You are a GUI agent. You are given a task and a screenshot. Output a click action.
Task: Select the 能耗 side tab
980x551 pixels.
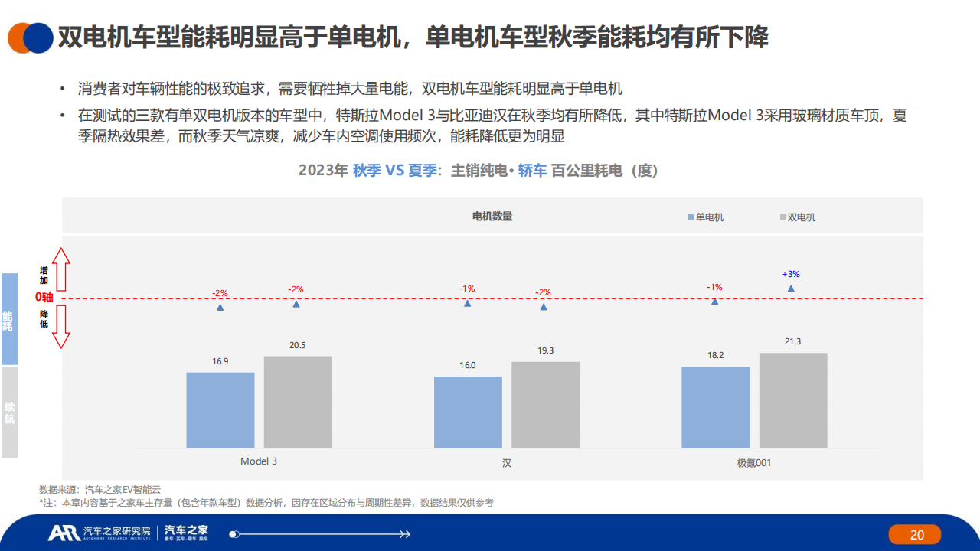pos(9,319)
